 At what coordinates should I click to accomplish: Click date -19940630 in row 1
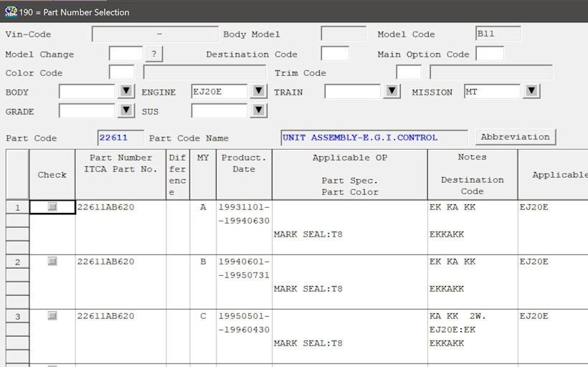(x=244, y=221)
